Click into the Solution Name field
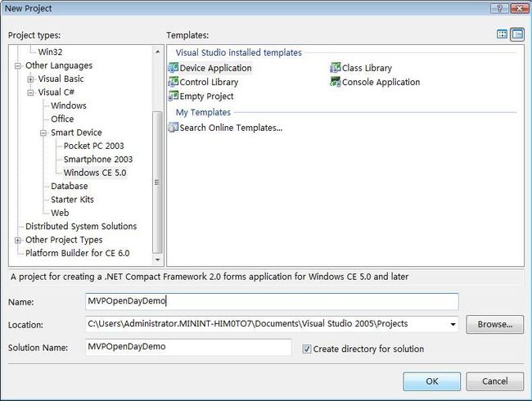Image resolution: width=532 pixels, height=401 pixels. click(188, 347)
